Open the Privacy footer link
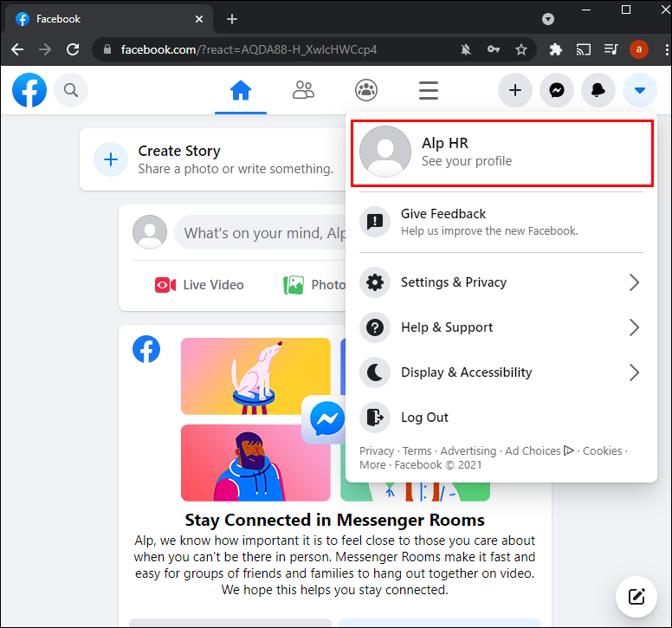 377,451
